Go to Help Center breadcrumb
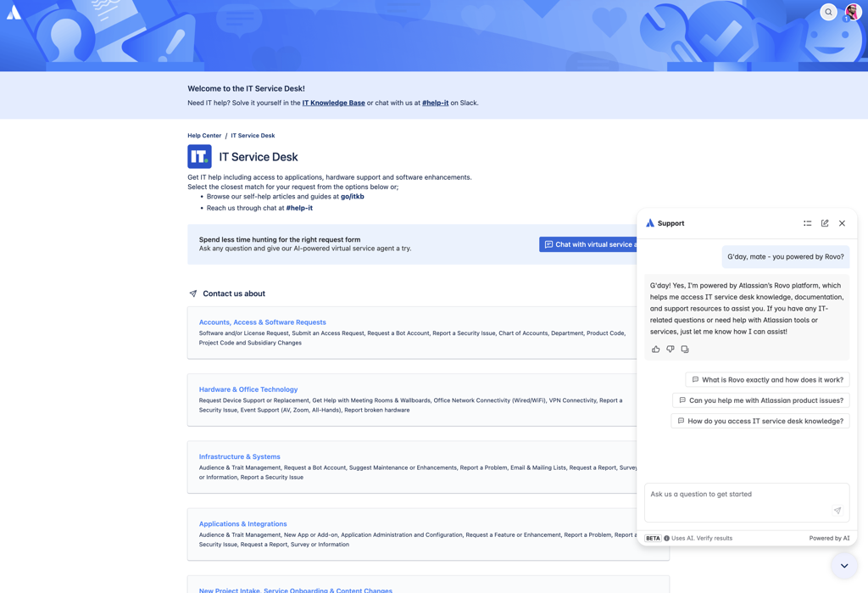868x593 pixels. [204, 135]
